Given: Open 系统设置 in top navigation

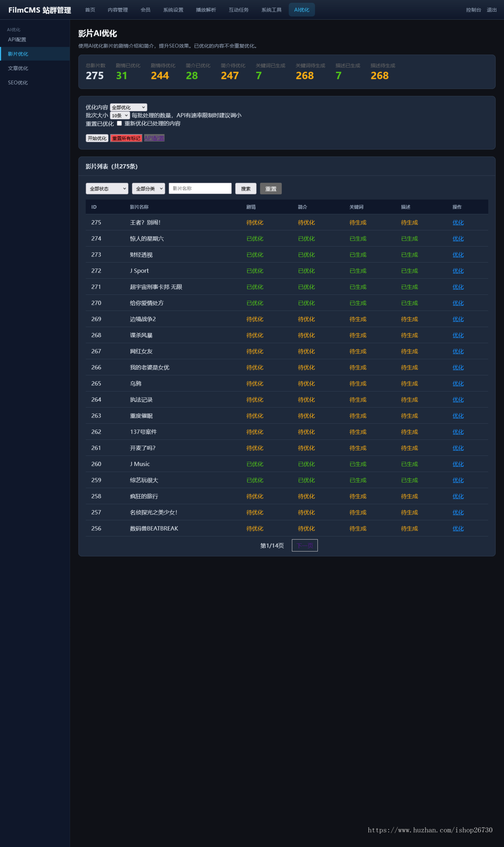Looking at the screenshot, I should coord(173,10).
